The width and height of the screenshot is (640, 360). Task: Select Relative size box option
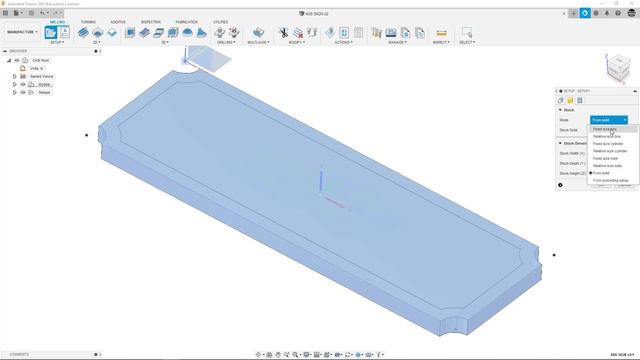click(613, 136)
